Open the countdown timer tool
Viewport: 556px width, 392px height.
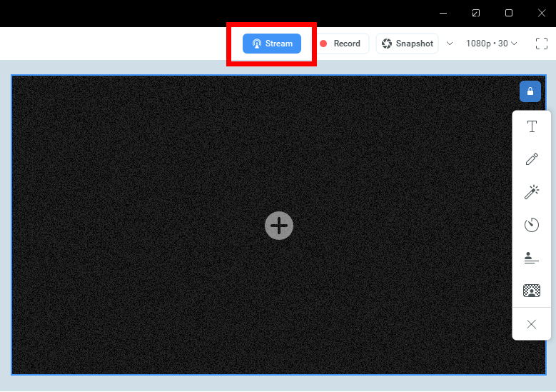pyautogui.click(x=531, y=225)
